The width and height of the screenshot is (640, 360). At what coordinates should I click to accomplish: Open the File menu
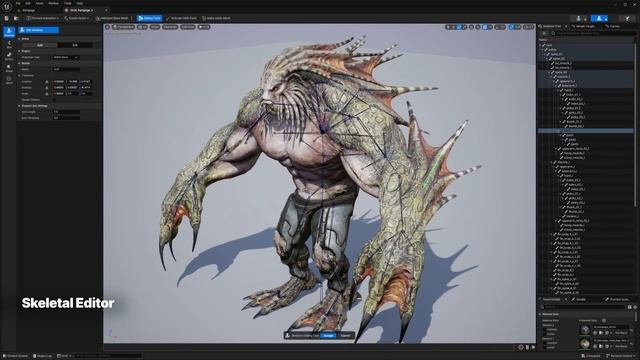pos(18,3)
